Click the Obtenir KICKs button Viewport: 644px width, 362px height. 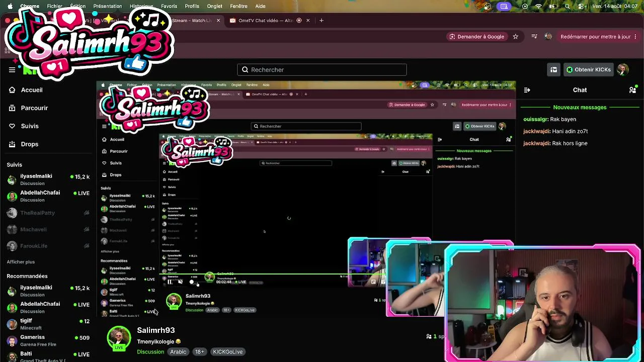coord(588,70)
